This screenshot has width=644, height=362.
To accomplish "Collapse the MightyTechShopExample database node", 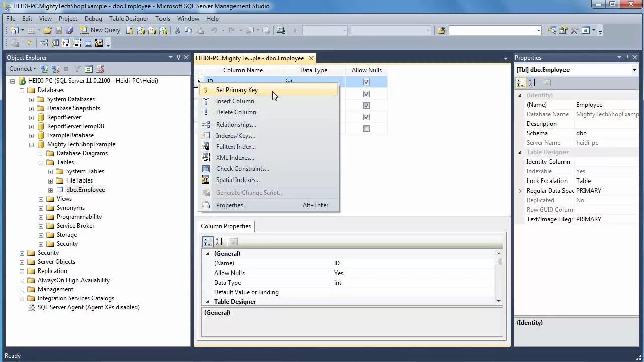I will point(31,144).
